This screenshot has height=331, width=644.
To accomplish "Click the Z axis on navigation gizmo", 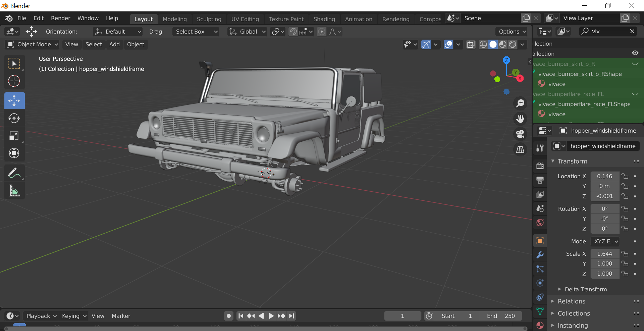I will point(506,60).
